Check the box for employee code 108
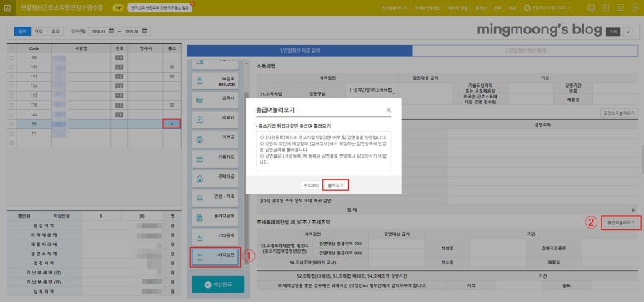Screen dimensions: 644x302 pos(11,67)
